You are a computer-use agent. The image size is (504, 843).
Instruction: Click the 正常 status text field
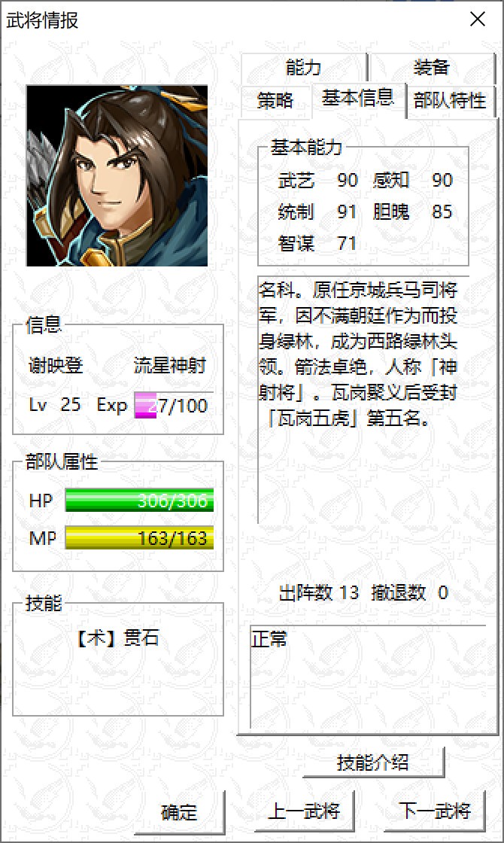[x=368, y=677]
